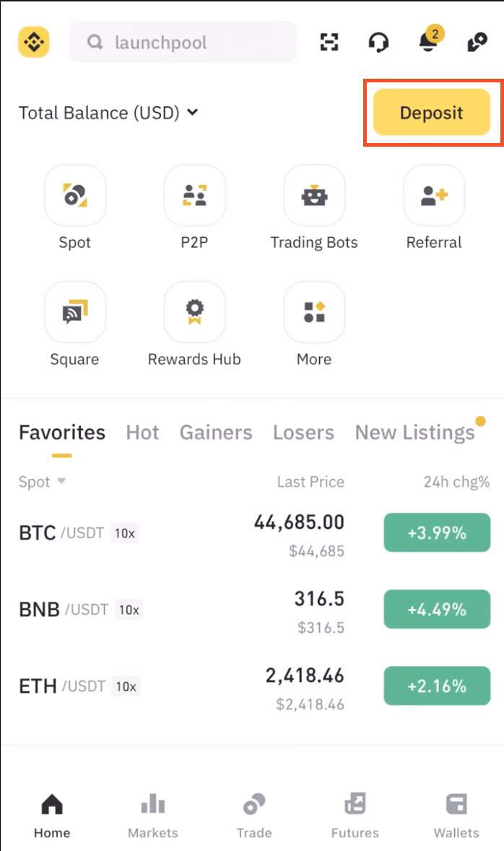Expand the Total Balance currency dropdown

point(191,113)
